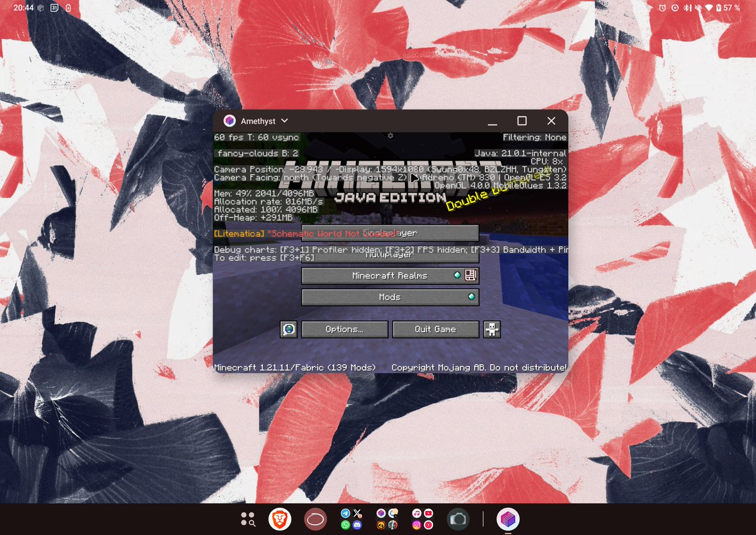The width and height of the screenshot is (756, 535).
Task: Open the Mods menu
Action: pyautogui.click(x=390, y=297)
